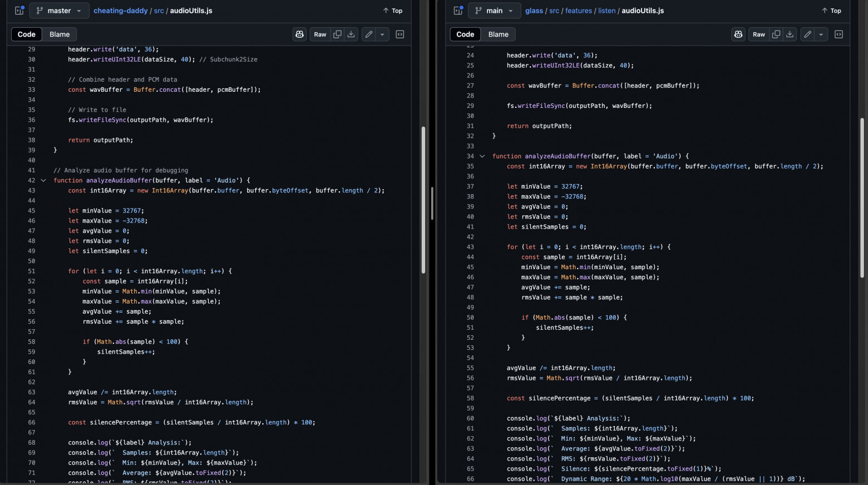The image size is (868, 485).
Task: Select Code tab in right pane
Action: pos(465,34)
